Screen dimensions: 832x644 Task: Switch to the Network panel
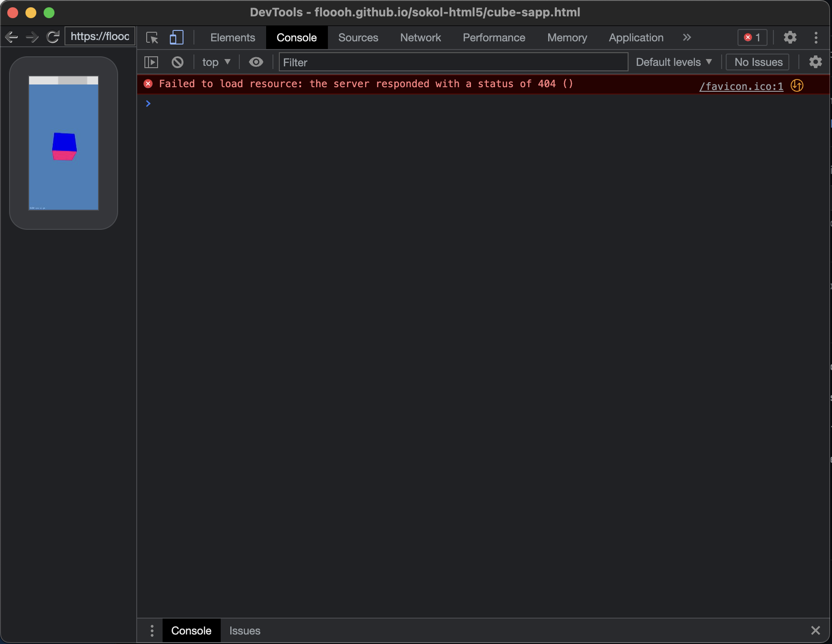pos(420,38)
